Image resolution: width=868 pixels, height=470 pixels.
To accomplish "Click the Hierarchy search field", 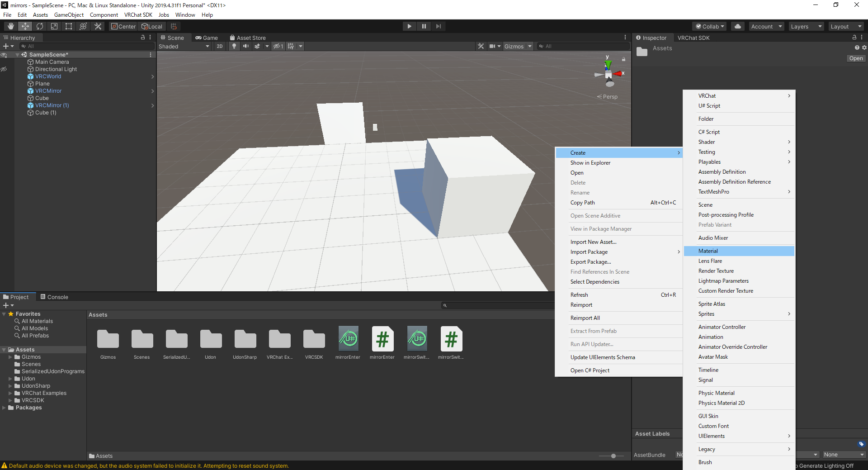I will 87,46.
